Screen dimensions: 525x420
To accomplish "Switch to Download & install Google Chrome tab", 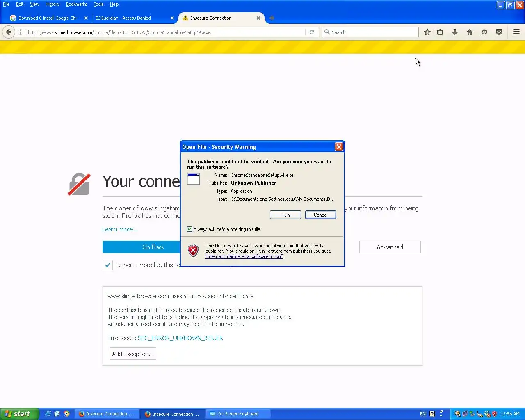I will (x=49, y=18).
